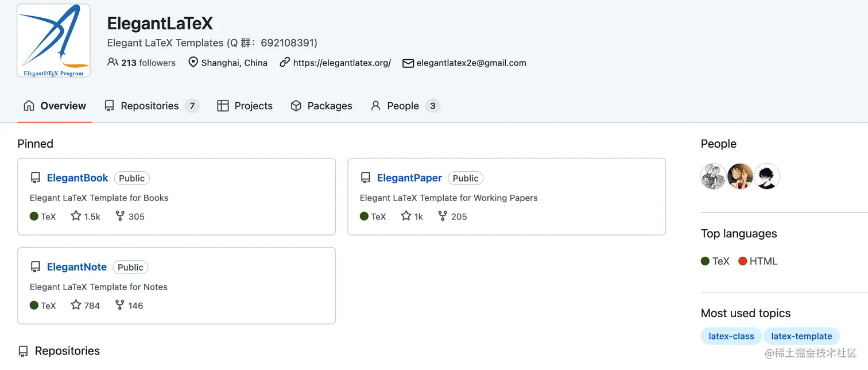Viewport: 868px width, 370px height.
Task: Click the ElegantLaTeX organization logo avatar
Action: 54,41
